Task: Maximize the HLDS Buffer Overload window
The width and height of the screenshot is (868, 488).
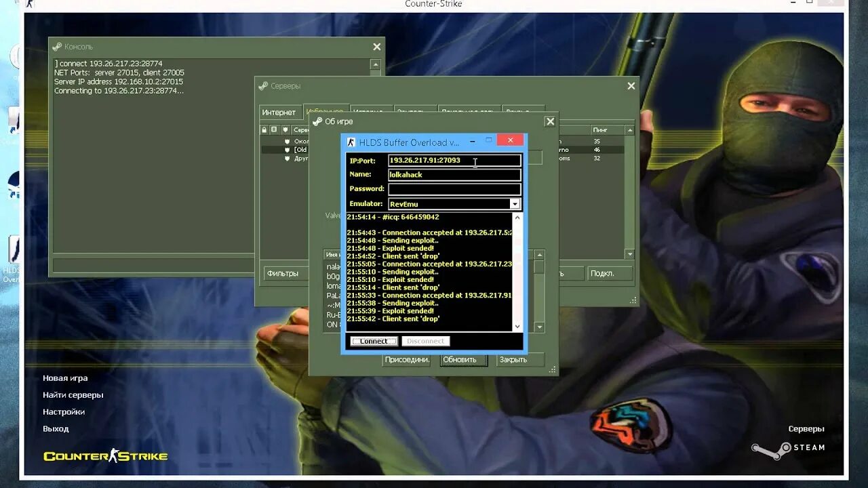Action: point(489,140)
